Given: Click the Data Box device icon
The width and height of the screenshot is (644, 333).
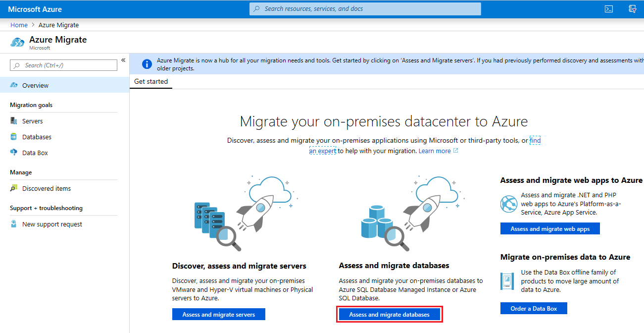Looking at the screenshot, I should 507,281.
